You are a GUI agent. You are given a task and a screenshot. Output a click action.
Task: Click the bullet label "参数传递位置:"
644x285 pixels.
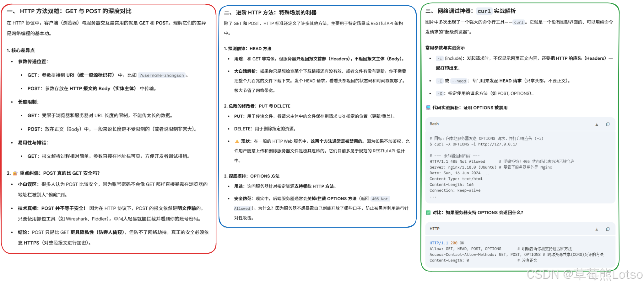pos(33,61)
